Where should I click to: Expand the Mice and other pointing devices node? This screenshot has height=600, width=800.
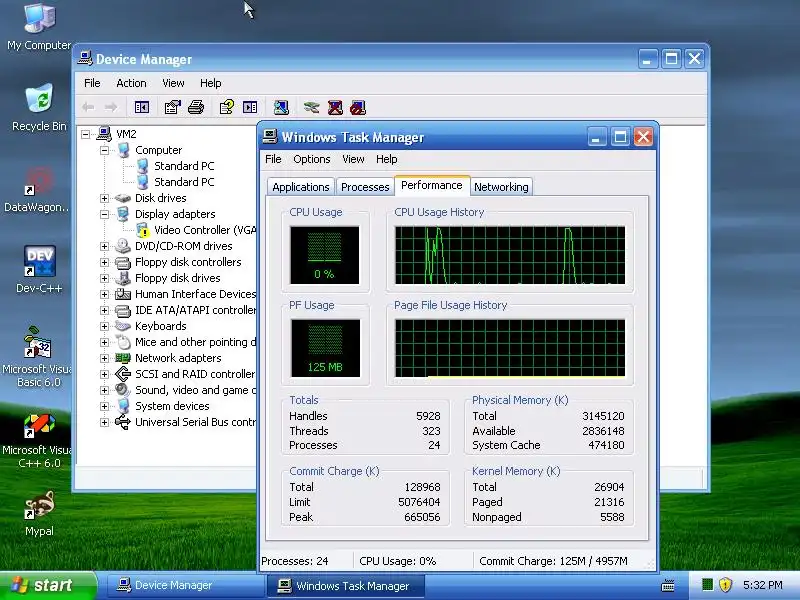coord(104,342)
